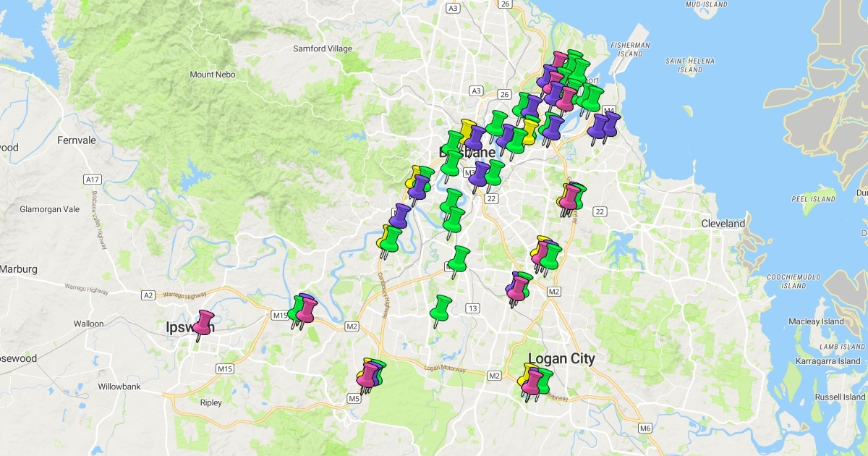Screen dimensions: 868x456
Task: Click the pink pin next to M15 marker
Action: pyautogui.click(x=306, y=309)
